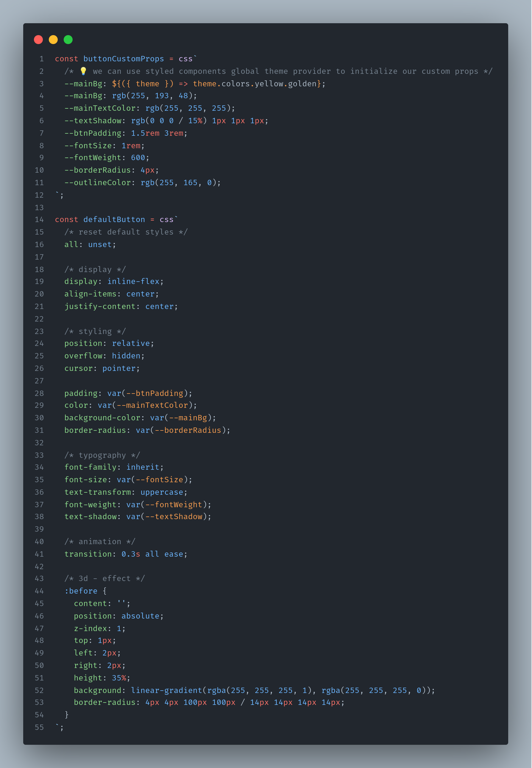The height and width of the screenshot is (768, 532).
Task: Click the 'all: unset' declaration
Action: coord(90,244)
